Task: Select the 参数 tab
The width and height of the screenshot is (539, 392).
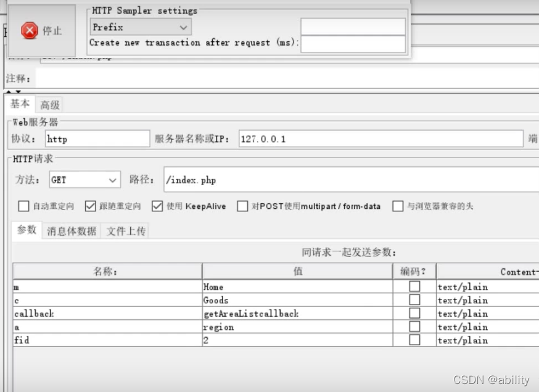Action: [x=27, y=230]
